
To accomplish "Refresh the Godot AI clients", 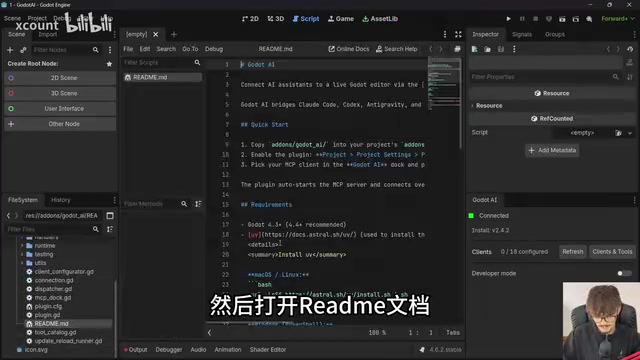I will click(x=573, y=252).
